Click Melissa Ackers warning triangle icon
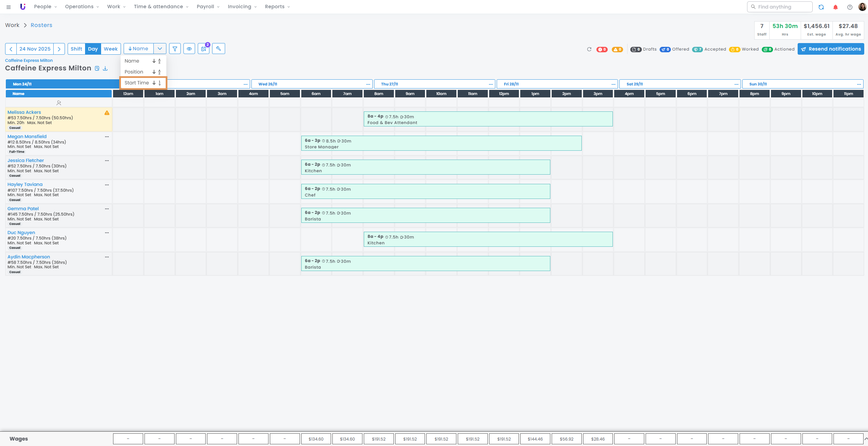Viewport: 868px width, 446px height. point(107,113)
